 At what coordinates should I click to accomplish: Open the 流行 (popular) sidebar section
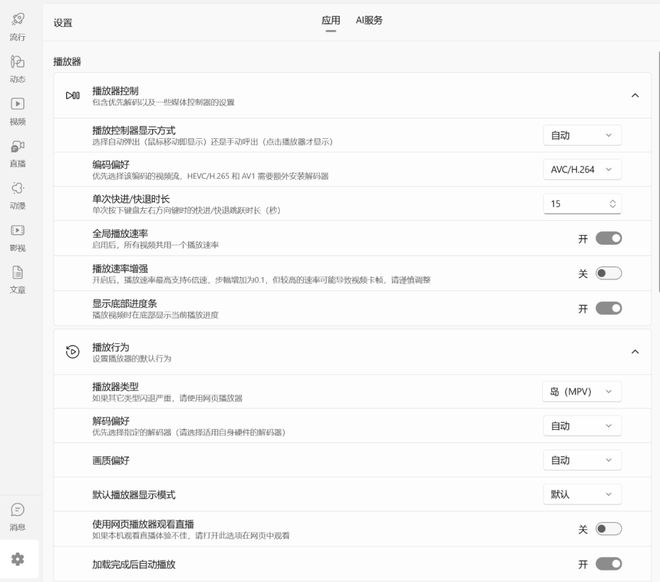click(x=18, y=26)
